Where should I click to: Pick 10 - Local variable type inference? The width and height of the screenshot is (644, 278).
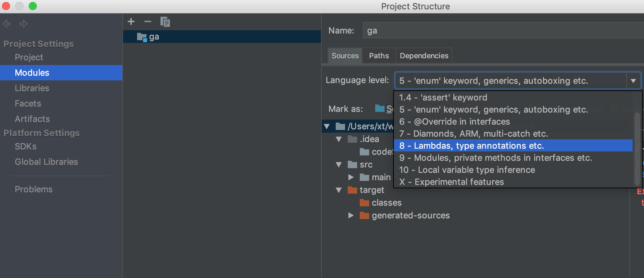[x=467, y=170]
